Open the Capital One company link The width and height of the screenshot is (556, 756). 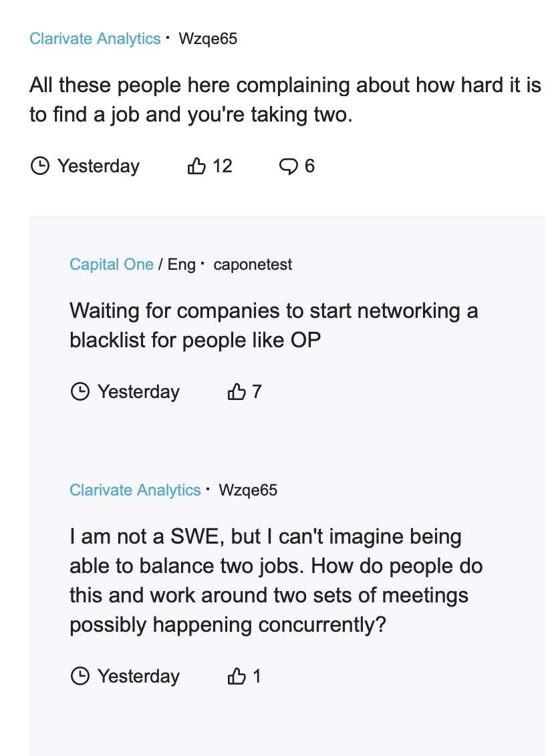pos(112,264)
